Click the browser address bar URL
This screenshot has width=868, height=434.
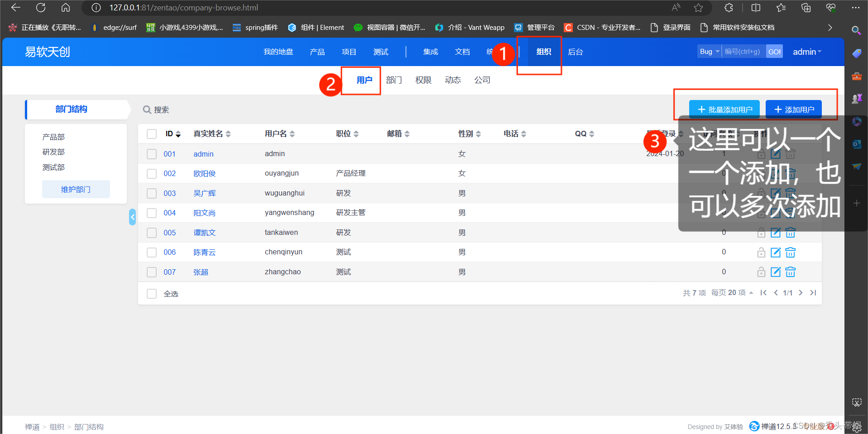coord(184,8)
